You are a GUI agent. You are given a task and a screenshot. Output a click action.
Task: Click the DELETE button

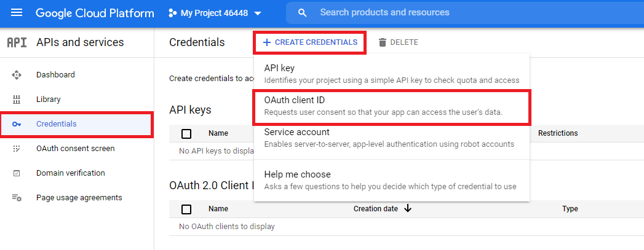(x=397, y=42)
